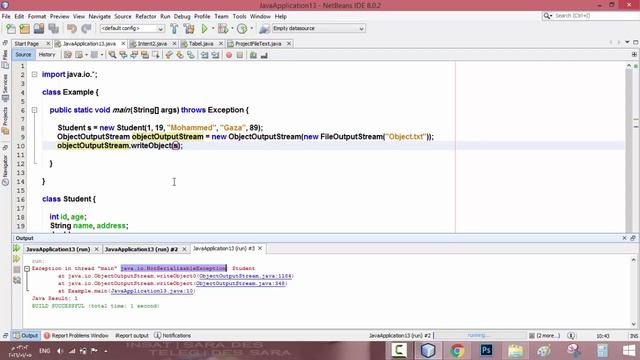Open the Projects side panel

pyautogui.click(x=5, y=121)
